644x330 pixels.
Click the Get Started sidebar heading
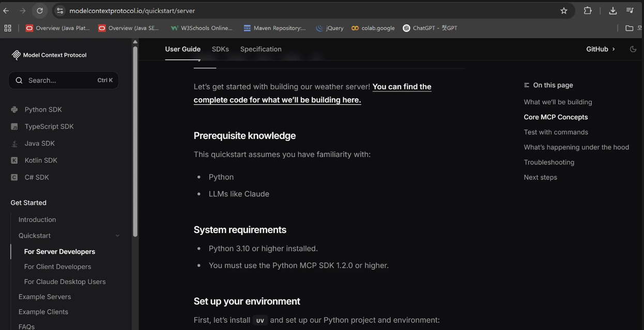pyautogui.click(x=28, y=202)
